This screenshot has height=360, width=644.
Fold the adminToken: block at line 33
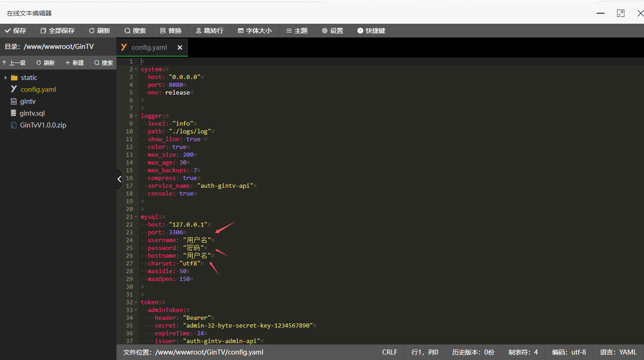136,310
